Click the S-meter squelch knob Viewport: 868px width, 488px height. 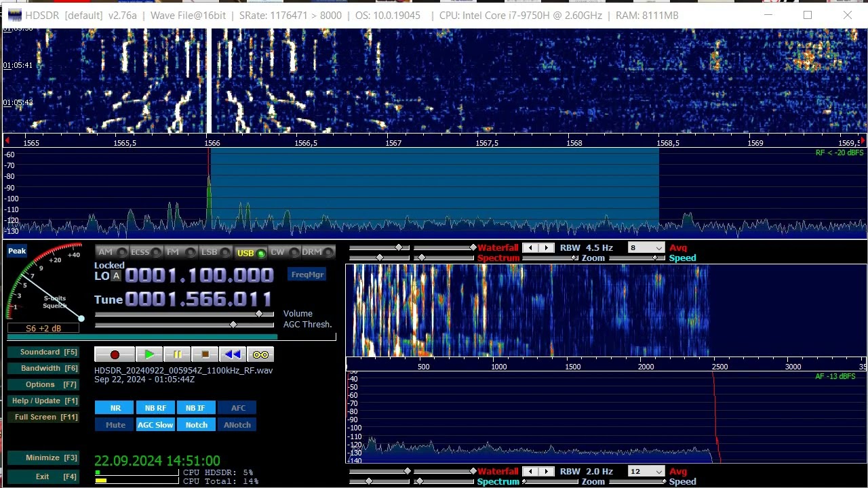coord(81,318)
